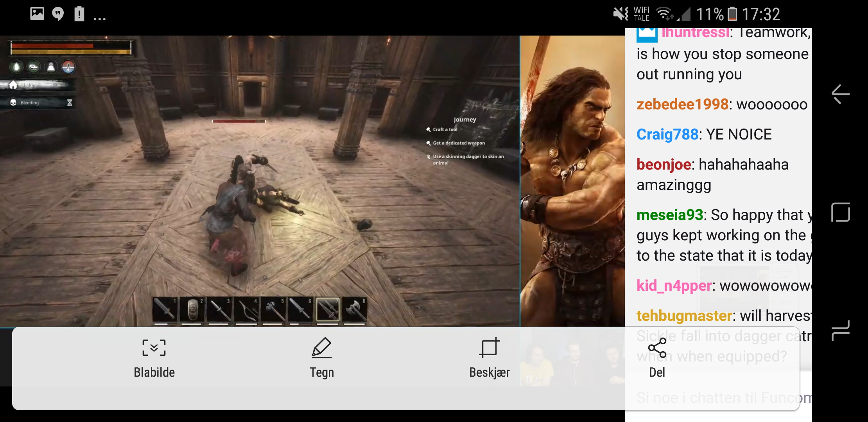This screenshot has width=868, height=422.
Task: Open the recent apps navigation button
Action: [841, 330]
